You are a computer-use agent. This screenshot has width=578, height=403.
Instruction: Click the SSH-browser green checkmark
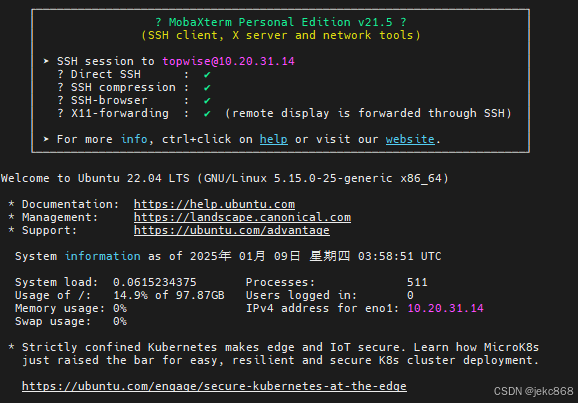pos(207,100)
